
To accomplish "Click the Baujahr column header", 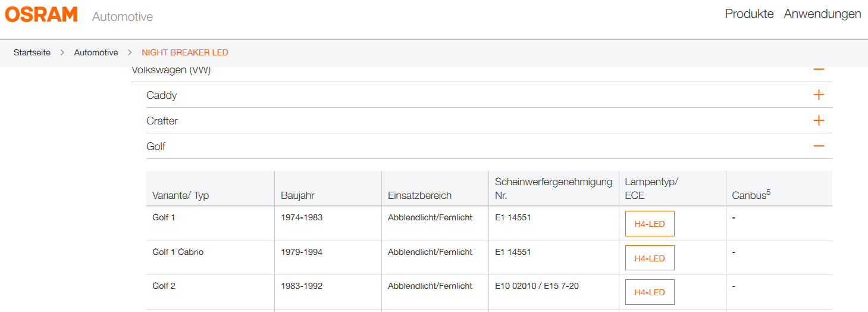I will [297, 195].
